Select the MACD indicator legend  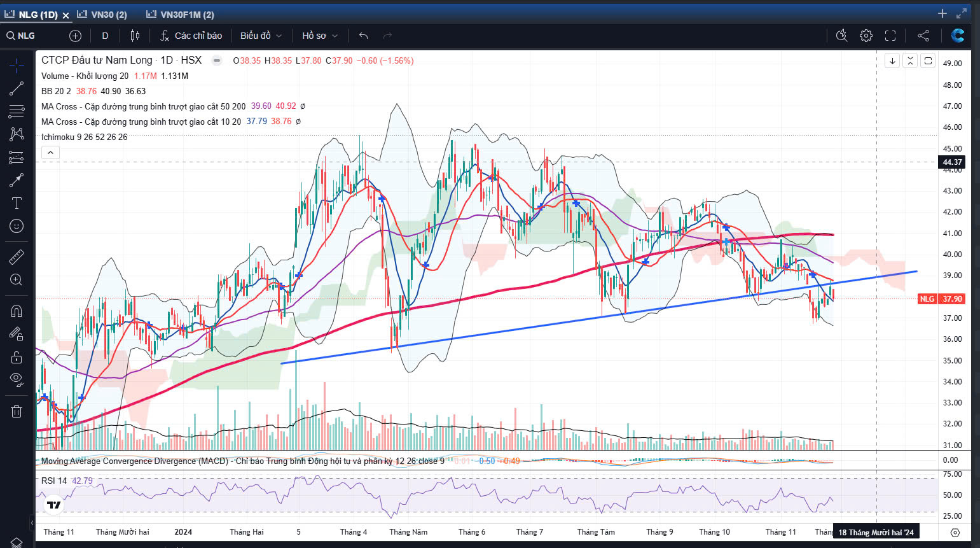click(x=242, y=461)
